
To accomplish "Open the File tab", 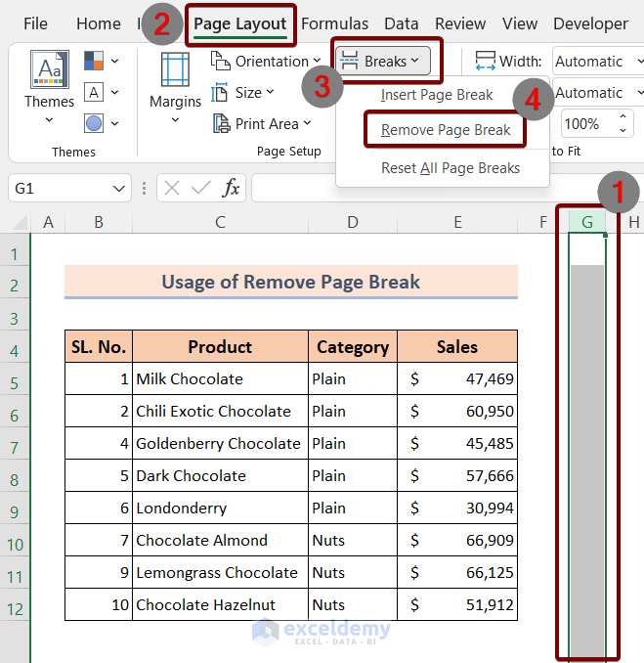I will click(35, 23).
